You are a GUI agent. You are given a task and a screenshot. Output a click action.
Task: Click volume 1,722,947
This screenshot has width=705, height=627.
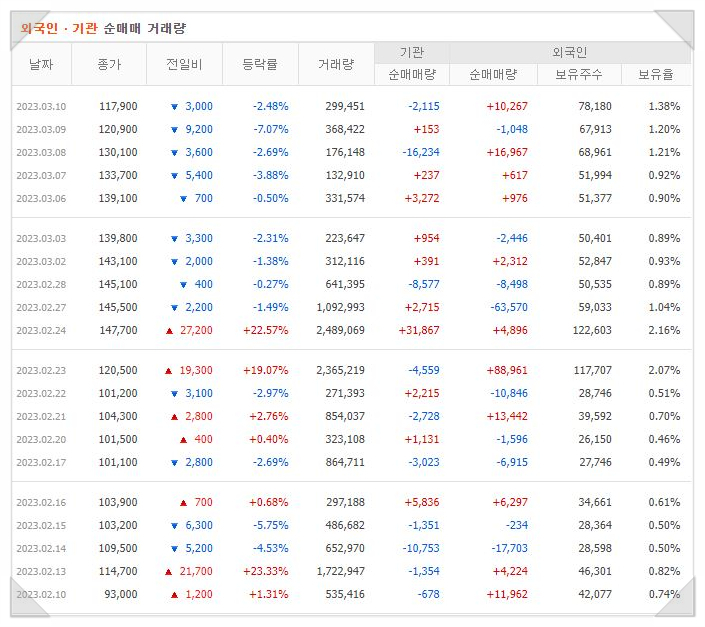(340, 571)
